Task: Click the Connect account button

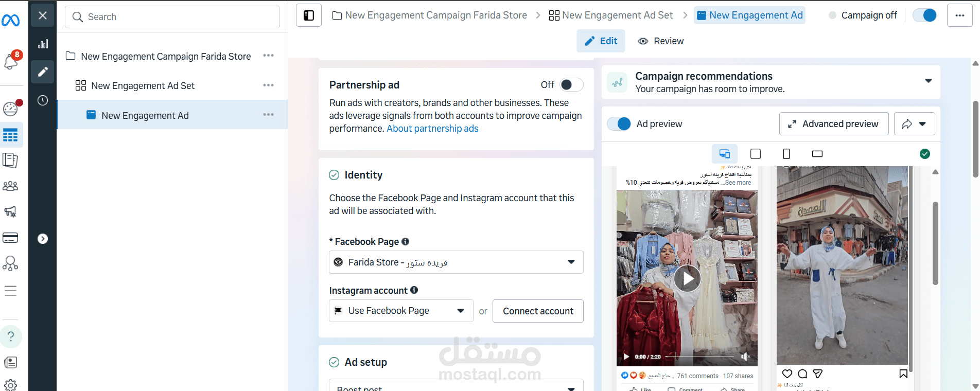Action: (x=538, y=311)
